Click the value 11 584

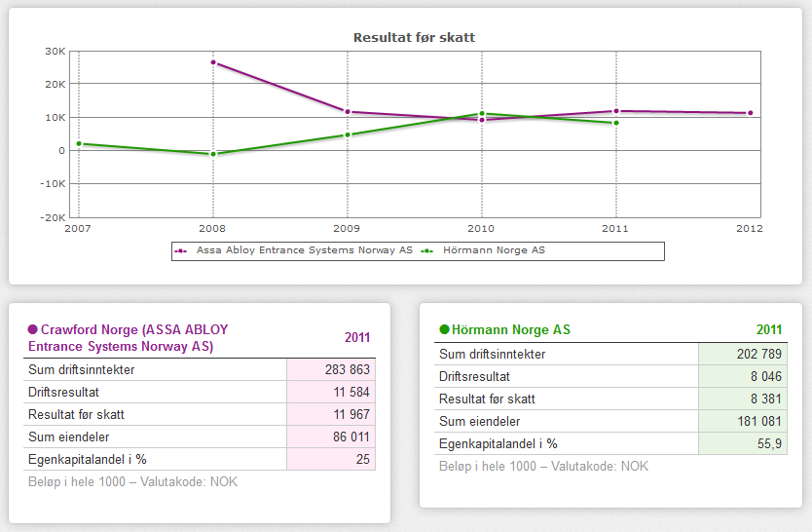click(x=351, y=392)
